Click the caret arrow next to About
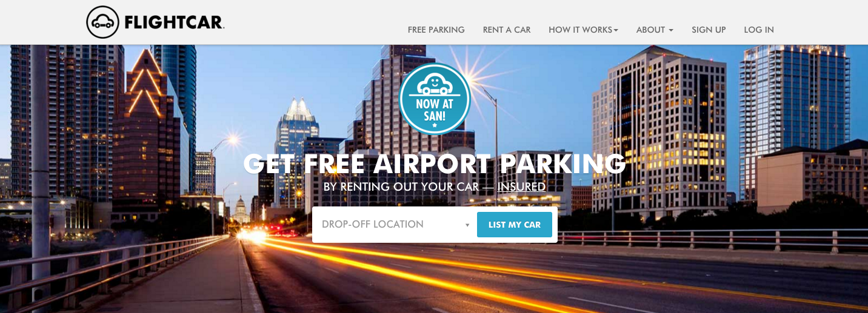 pyautogui.click(x=671, y=30)
